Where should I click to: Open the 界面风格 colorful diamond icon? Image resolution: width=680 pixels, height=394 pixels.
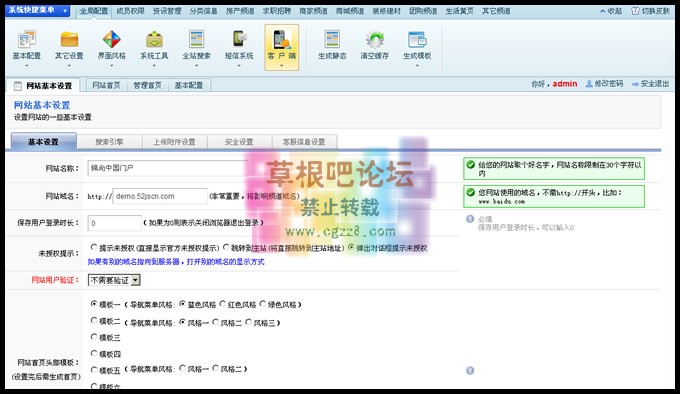111,39
